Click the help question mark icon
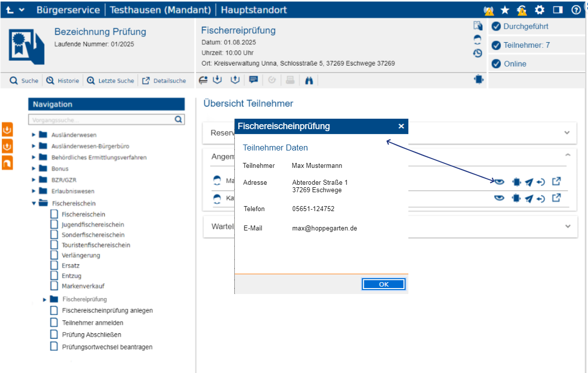588x373 pixels. (576, 10)
